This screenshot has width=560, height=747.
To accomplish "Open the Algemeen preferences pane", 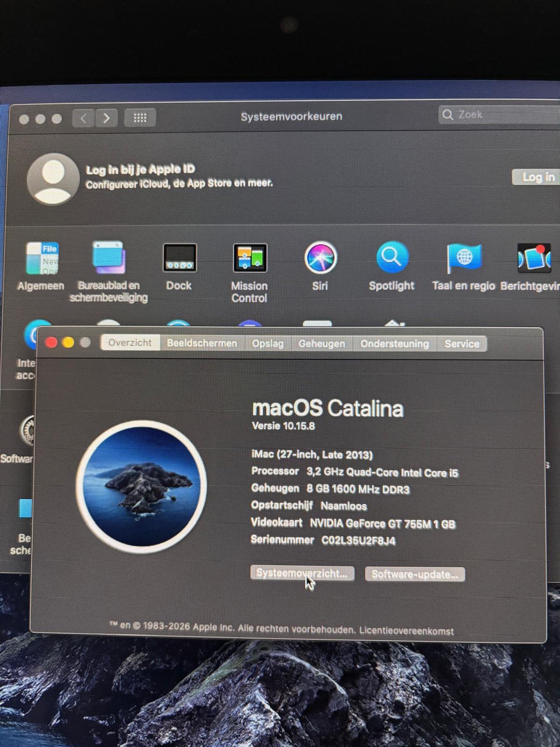I will [x=41, y=265].
